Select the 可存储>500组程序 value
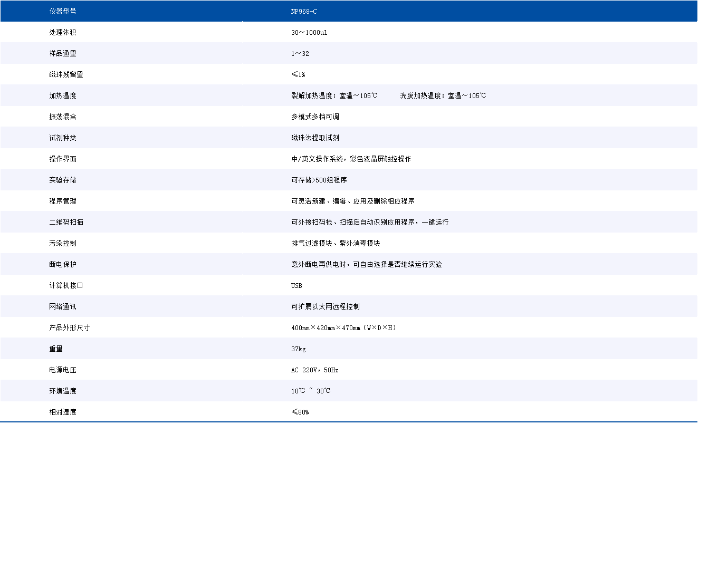The height and width of the screenshot is (588, 718). click(319, 180)
